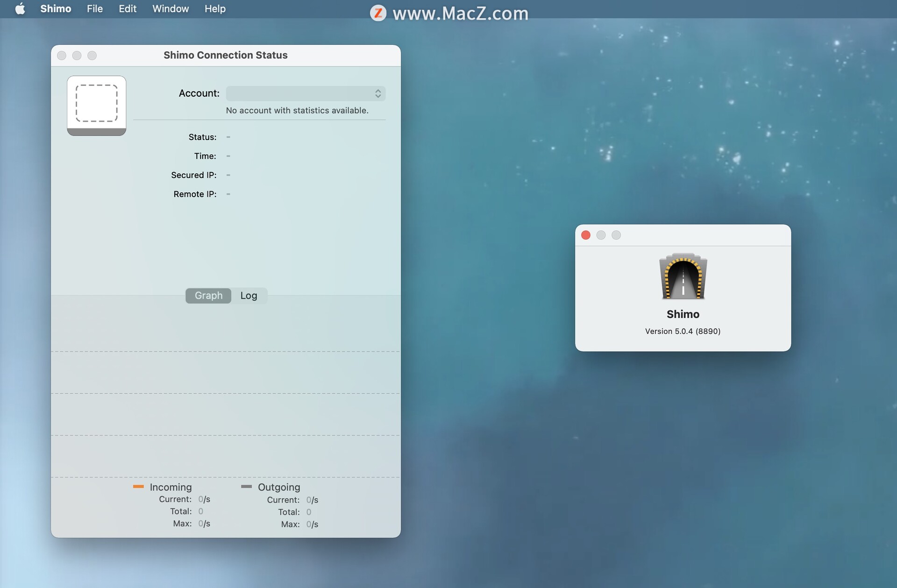Close the Shimo Connection Status window
This screenshot has height=588, width=897.
point(62,56)
